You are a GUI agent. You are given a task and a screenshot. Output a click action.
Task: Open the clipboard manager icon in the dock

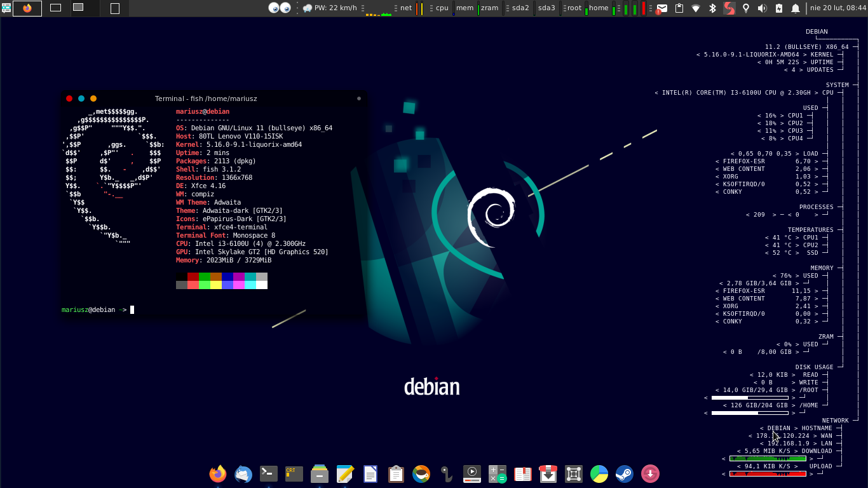pyautogui.click(x=396, y=473)
